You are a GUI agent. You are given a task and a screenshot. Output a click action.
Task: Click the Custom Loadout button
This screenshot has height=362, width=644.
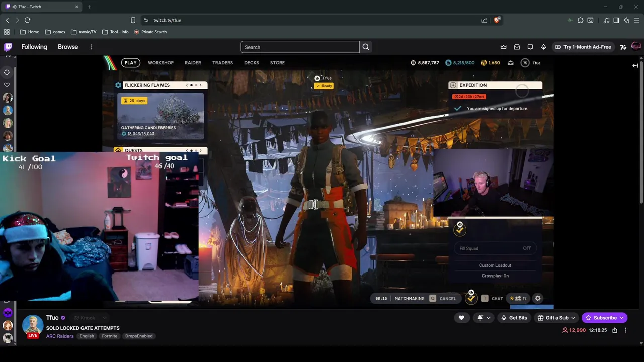pyautogui.click(x=495, y=265)
